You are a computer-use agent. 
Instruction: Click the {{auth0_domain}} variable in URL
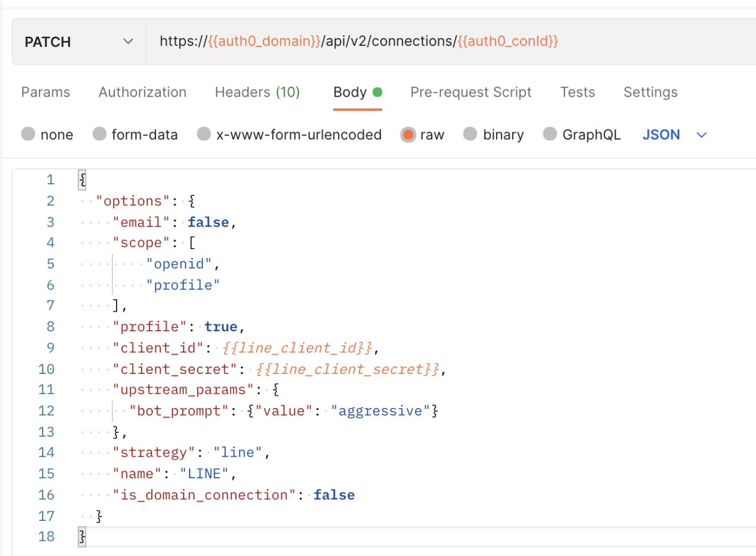[265, 41]
